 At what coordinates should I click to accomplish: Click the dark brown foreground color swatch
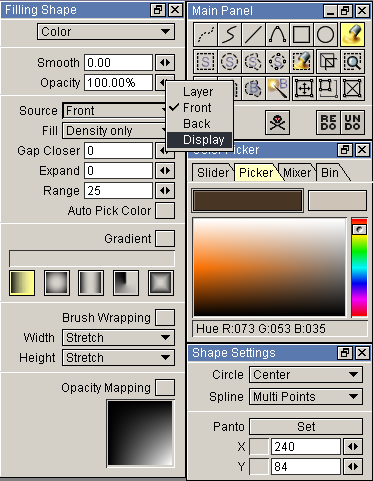(248, 201)
